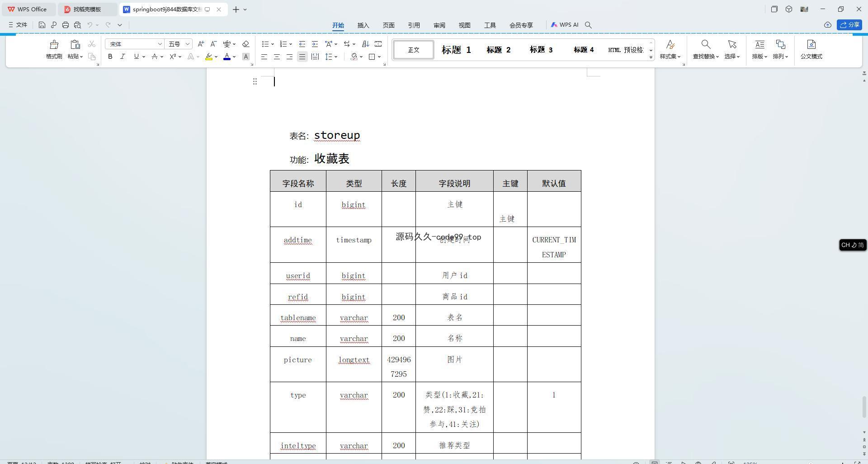Expand the styles gallery more arrow
The width and height of the screenshot is (868, 464).
(x=651, y=57)
